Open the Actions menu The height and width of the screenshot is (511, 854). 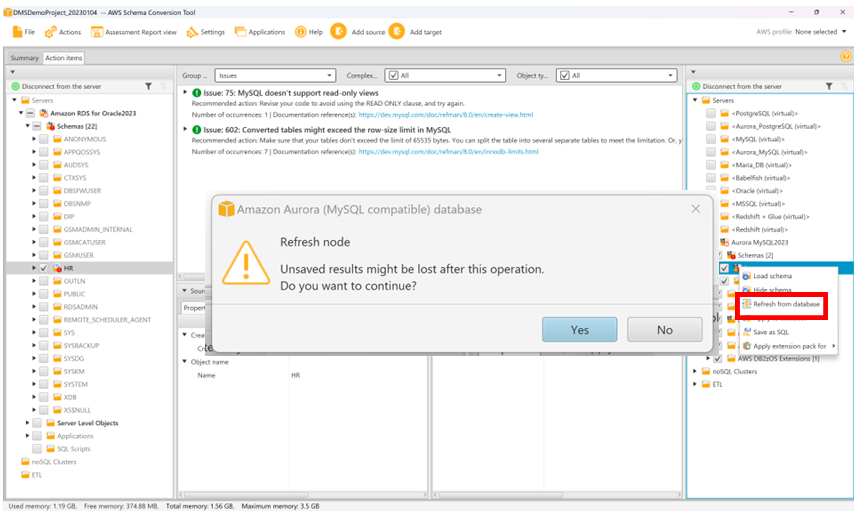coord(63,32)
